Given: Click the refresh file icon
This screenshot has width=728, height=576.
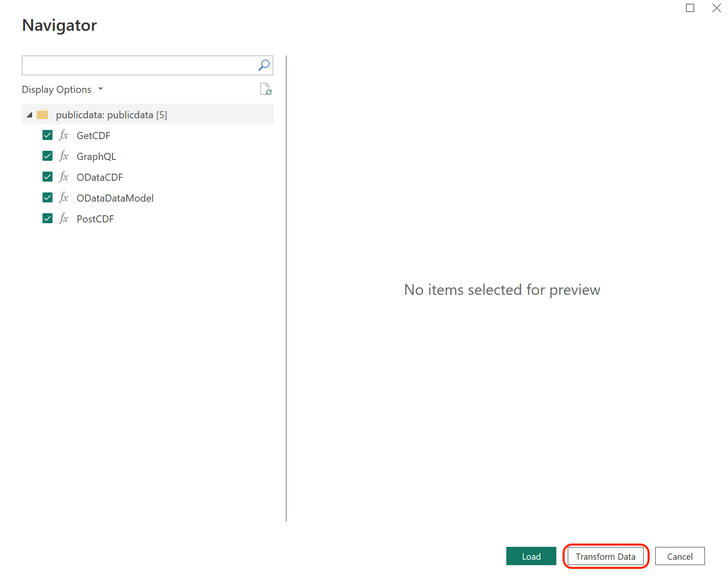Looking at the screenshot, I should (x=265, y=89).
